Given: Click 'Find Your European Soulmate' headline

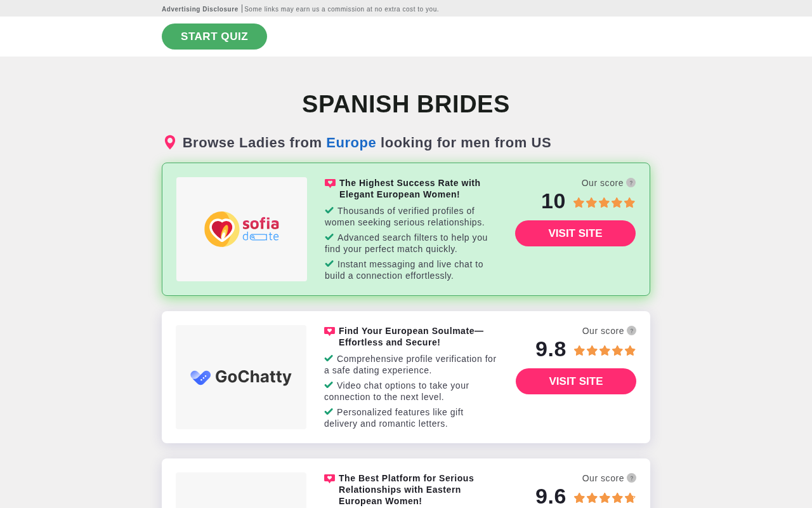Looking at the screenshot, I should [x=411, y=337].
